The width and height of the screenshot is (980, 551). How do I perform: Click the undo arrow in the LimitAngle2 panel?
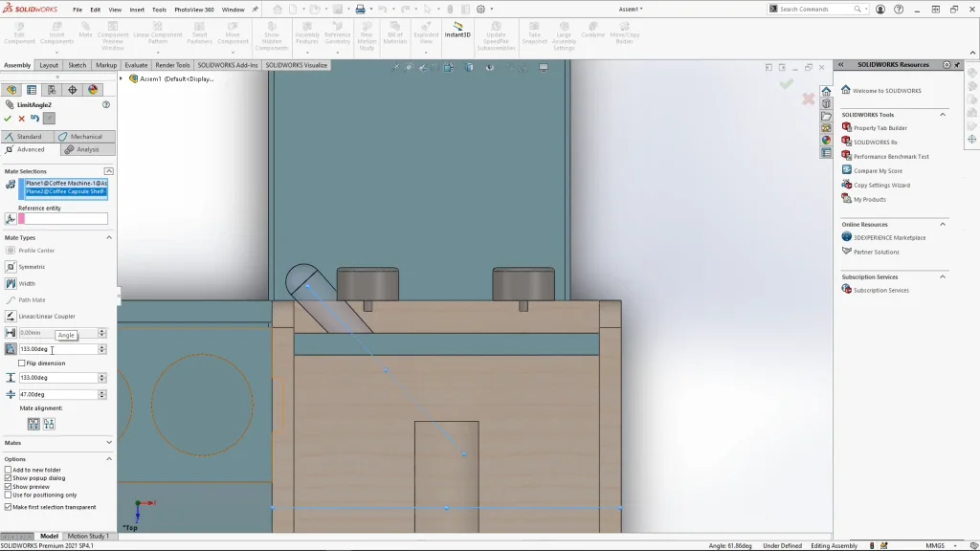click(34, 119)
